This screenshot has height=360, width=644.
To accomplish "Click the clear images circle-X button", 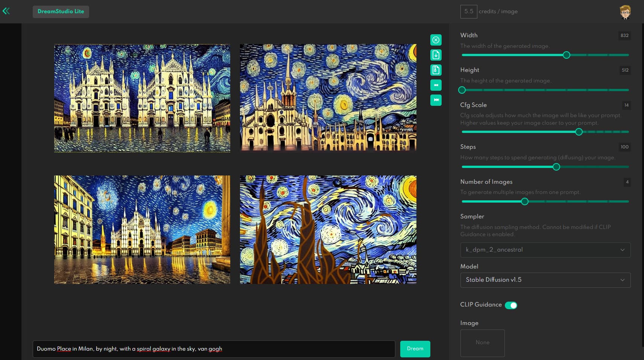I will click(436, 40).
